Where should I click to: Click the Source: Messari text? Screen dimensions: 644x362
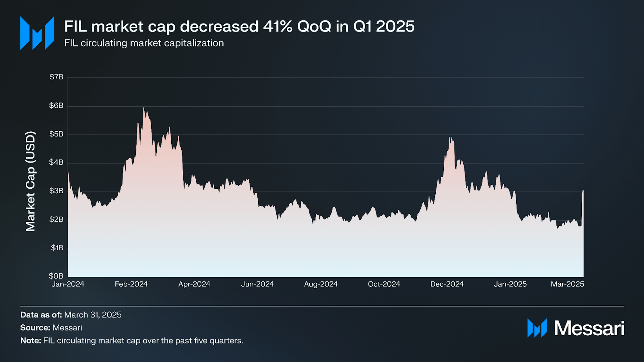(51, 328)
